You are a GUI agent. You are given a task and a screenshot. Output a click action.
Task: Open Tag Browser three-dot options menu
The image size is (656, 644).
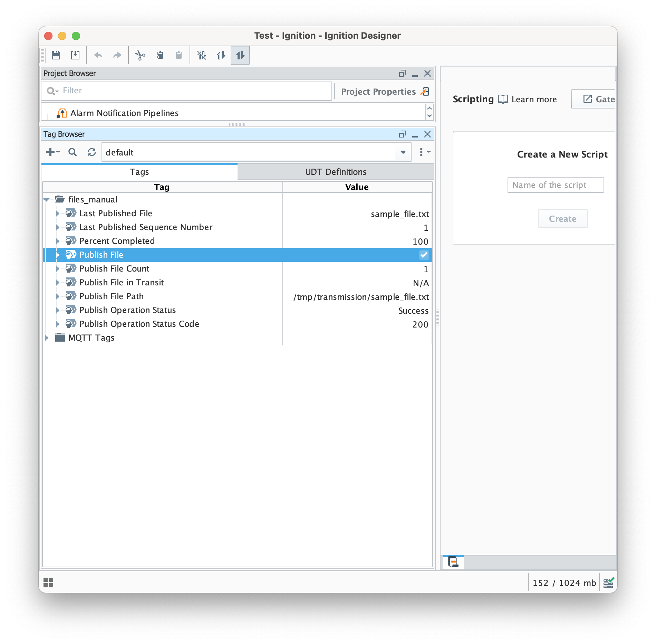424,152
